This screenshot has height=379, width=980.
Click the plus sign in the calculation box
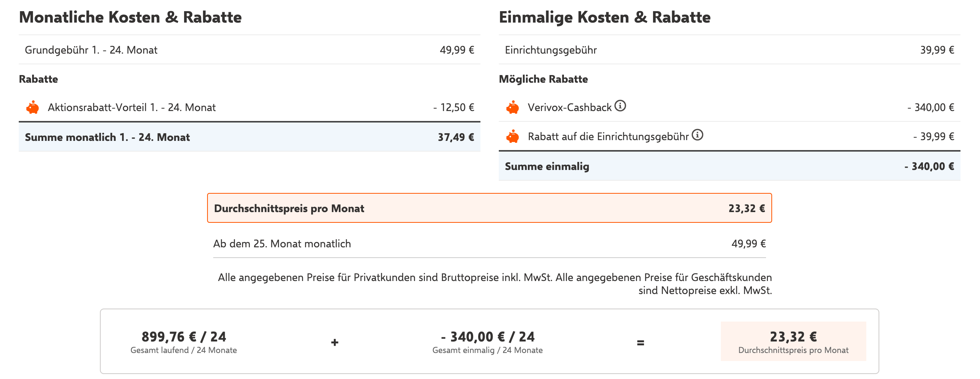tap(335, 342)
